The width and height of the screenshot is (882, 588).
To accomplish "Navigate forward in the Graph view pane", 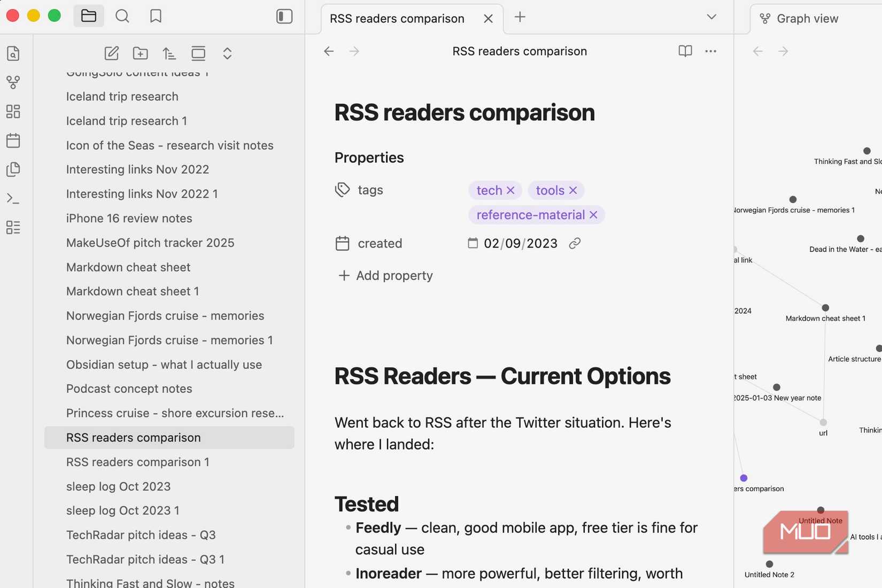I will click(783, 51).
